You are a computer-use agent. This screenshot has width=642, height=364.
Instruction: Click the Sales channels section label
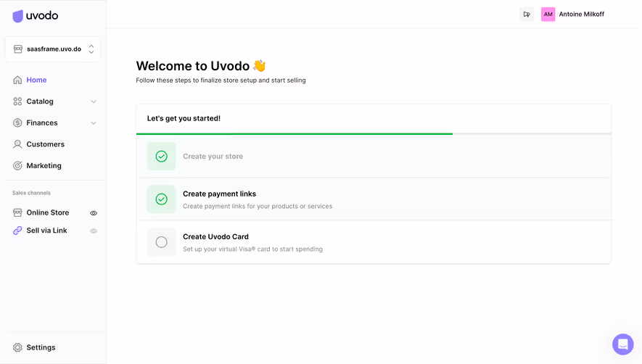(x=31, y=193)
